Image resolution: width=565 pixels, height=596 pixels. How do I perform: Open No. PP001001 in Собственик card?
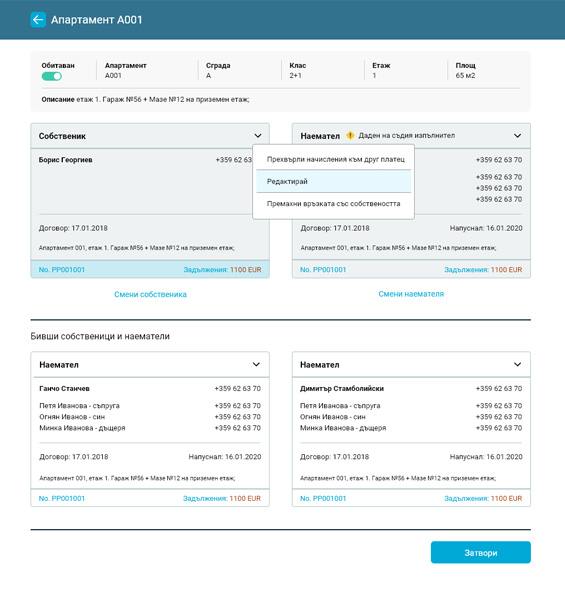tap(62, 269)
